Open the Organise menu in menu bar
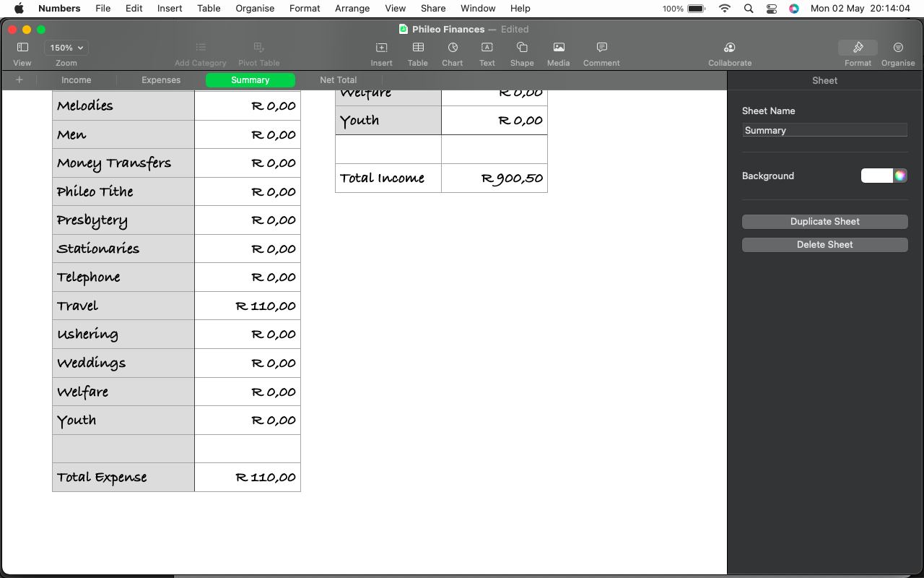Screen dimensions: 924x578 point(255,9)
